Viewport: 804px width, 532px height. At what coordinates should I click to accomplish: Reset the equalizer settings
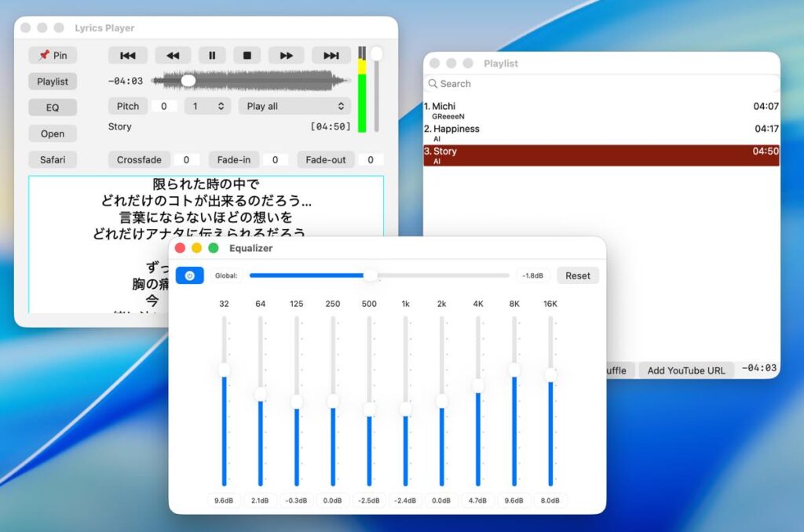click(x=577, y=275)
